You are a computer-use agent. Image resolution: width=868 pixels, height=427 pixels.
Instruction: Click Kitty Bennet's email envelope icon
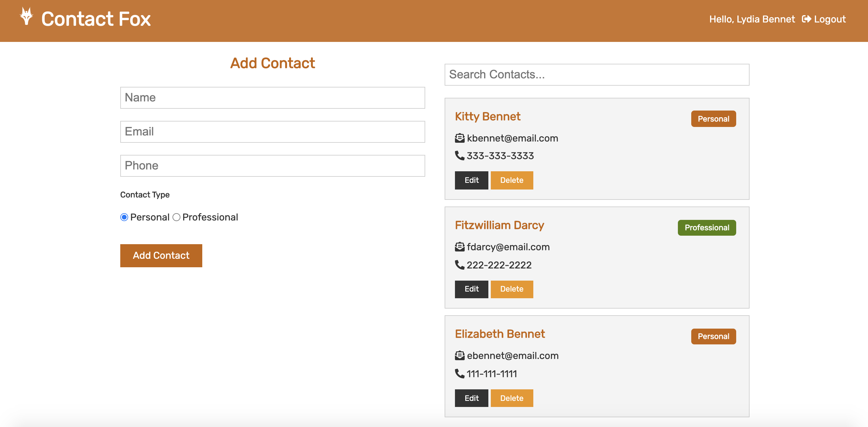pyautogui.click(x=460, y=138)
